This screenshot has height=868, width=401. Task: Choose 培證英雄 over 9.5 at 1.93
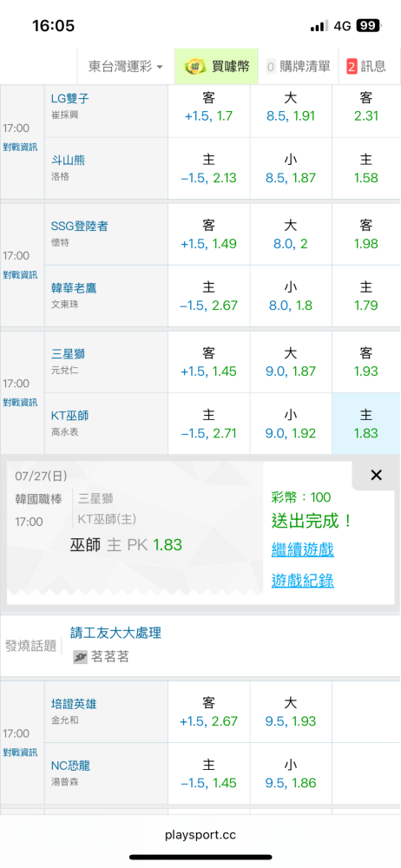291,712
